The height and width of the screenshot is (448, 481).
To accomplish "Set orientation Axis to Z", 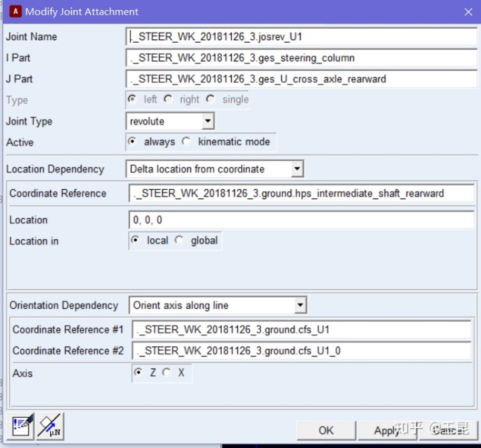I will (x=139, y=373).
